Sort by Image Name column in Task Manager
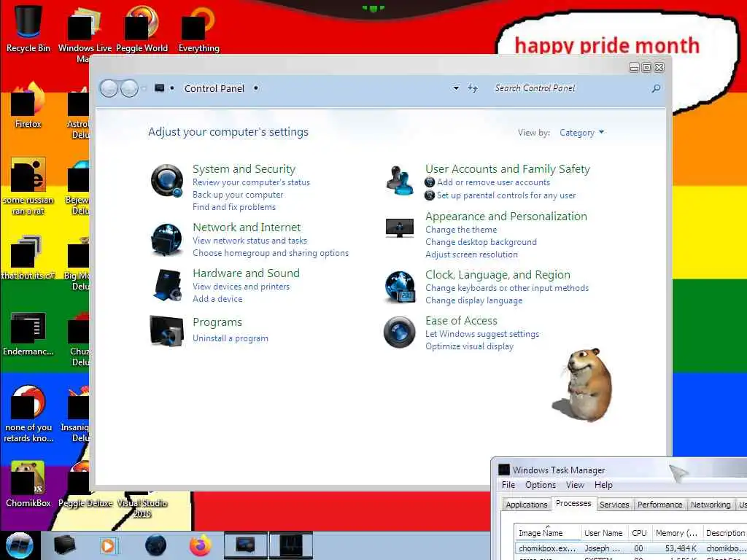Viewport: 747px width, 560px height. pyautogui.click(x=547, y=533)
